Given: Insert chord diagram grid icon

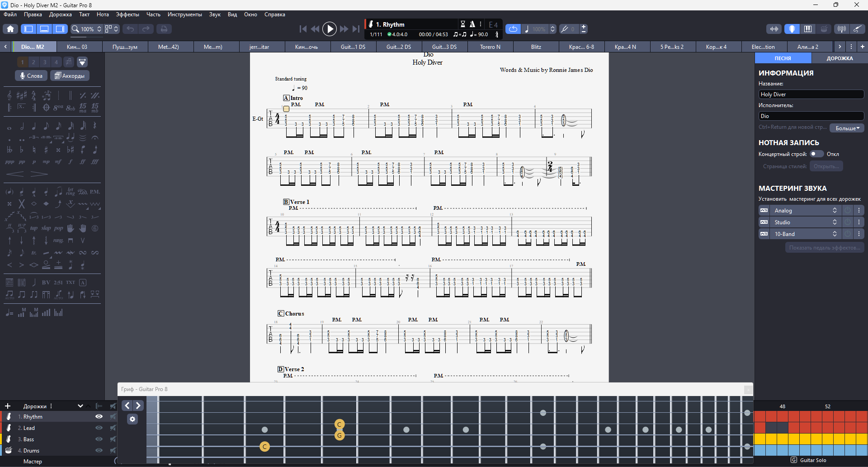Looking at the screenshot, I should (9, 283).
